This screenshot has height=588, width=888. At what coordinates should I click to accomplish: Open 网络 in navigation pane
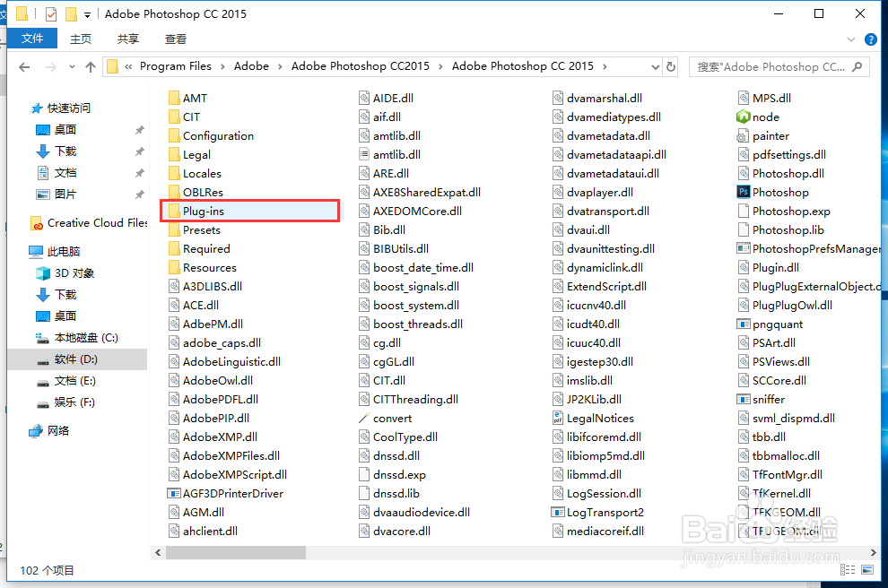pos(49,430)
